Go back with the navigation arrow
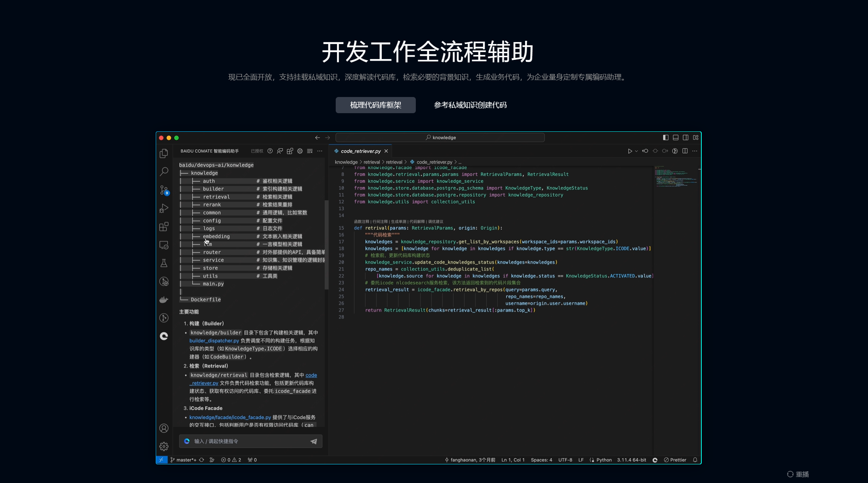This screenshot has height=483, width=868. pyautogui.click(x=318, y=137)
